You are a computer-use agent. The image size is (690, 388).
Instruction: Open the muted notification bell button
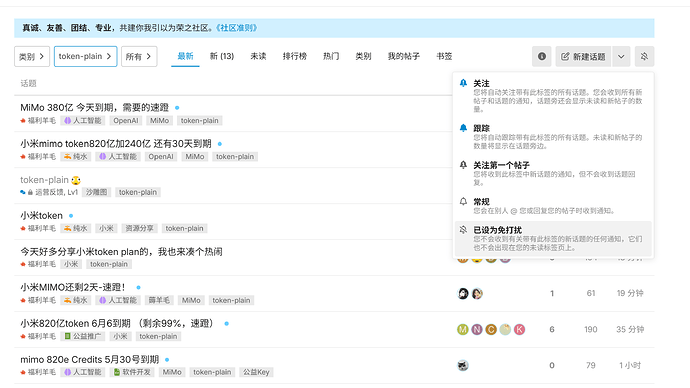point(644,56)
